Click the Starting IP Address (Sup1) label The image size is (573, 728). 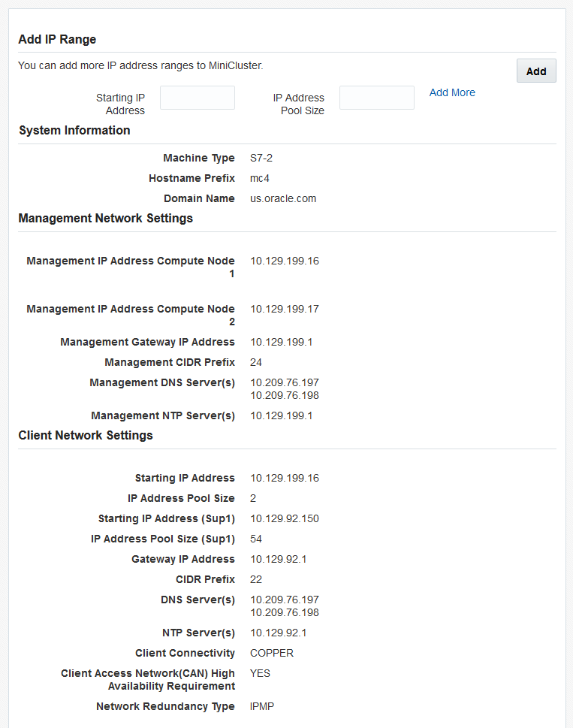click(167, 519)
